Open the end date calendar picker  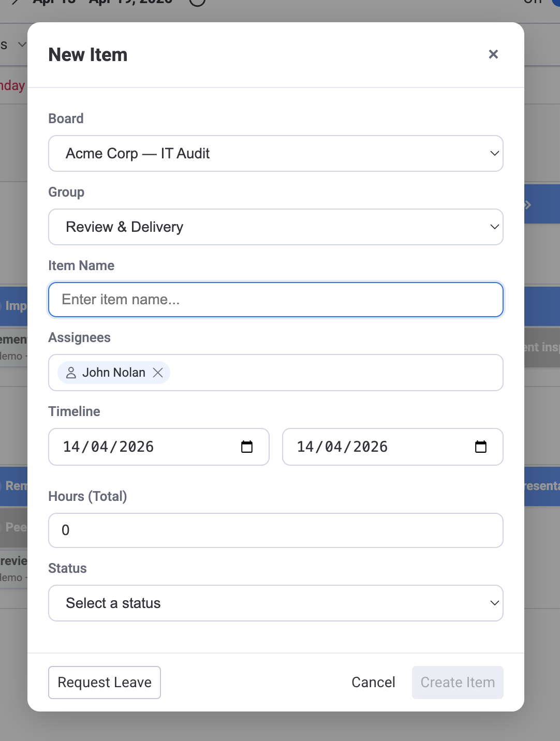coord(481,446)
